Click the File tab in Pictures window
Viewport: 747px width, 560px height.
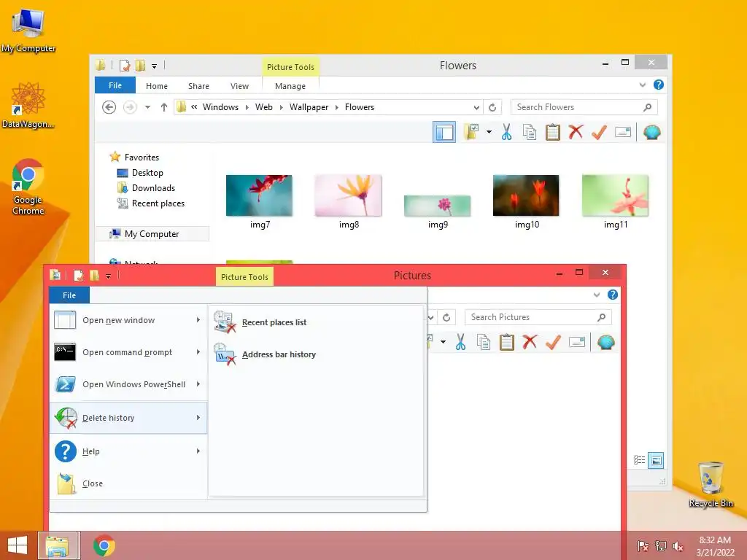click(69, 295)
